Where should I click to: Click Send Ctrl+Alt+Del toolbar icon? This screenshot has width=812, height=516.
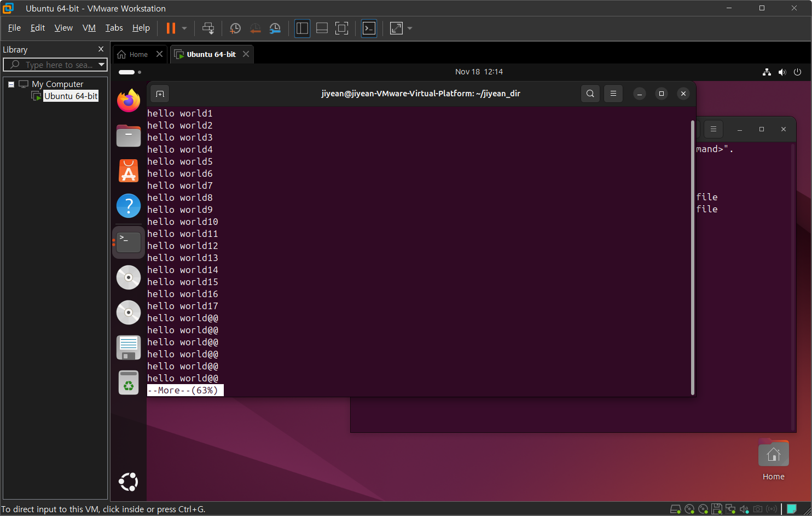(x=208, y=28)
